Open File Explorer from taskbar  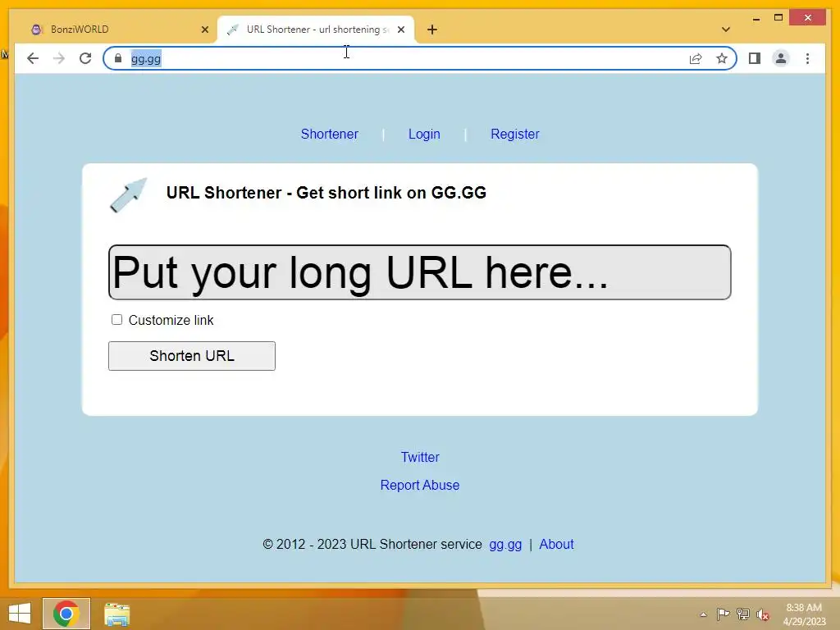(116, 614)
